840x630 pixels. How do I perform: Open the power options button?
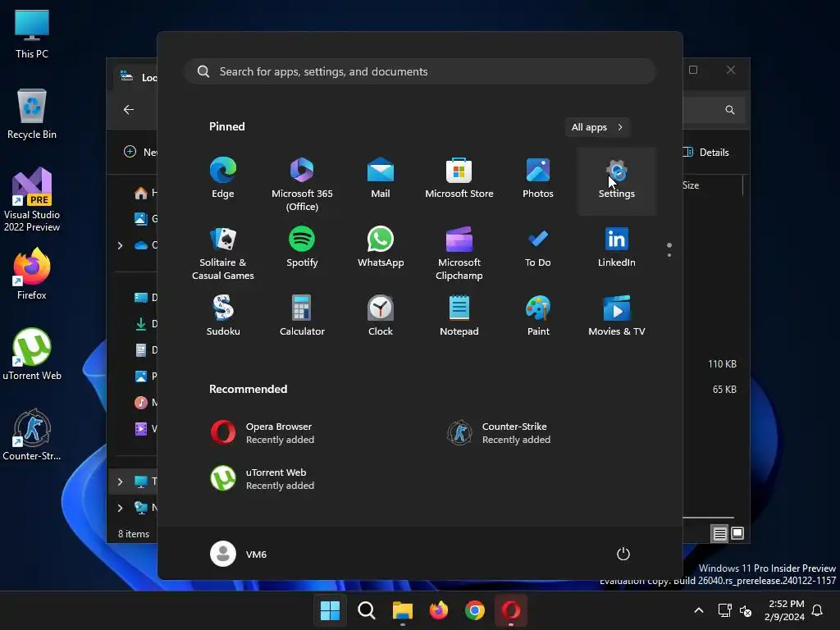[623, 554]
